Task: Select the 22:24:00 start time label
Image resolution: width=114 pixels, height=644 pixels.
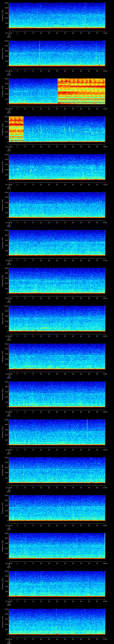Action: (9, 412)
